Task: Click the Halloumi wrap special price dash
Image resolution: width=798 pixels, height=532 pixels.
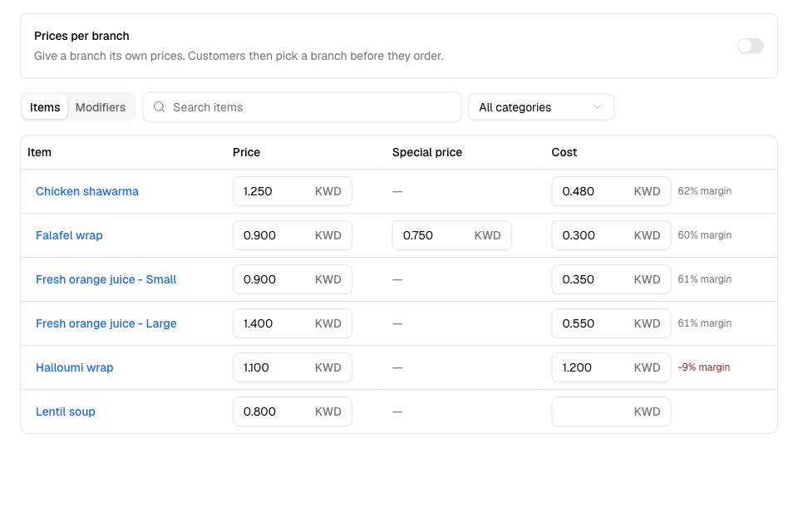Action: [397, 367]
